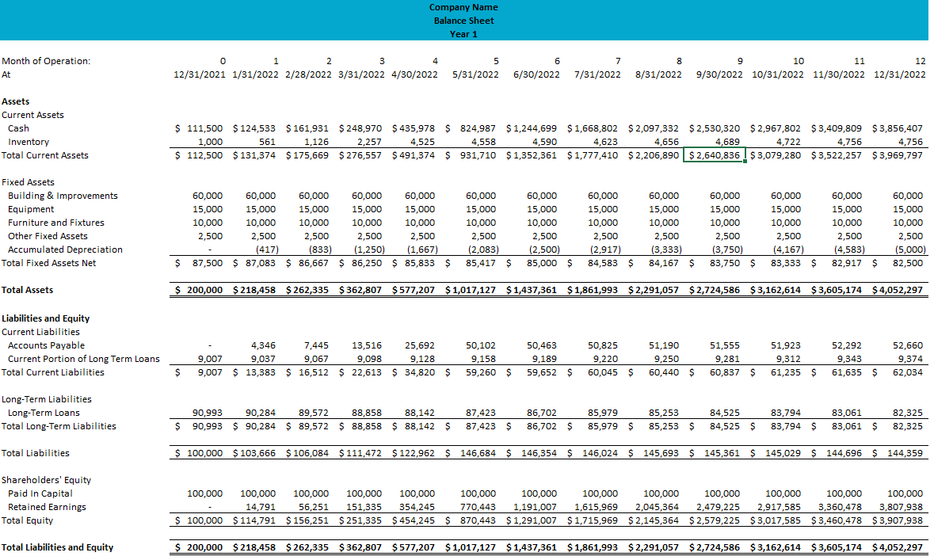Select the Inventory row label
The image size is (934, 560).
coord(29,142)
